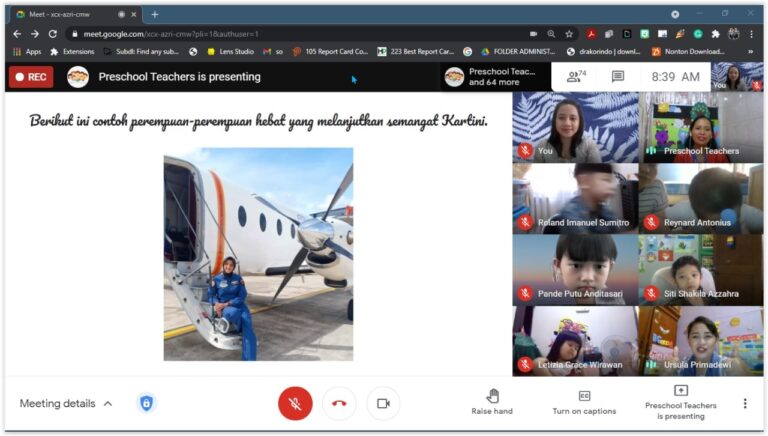
Task: Open Chrome's three-dot browser menu
Action: 752,33
